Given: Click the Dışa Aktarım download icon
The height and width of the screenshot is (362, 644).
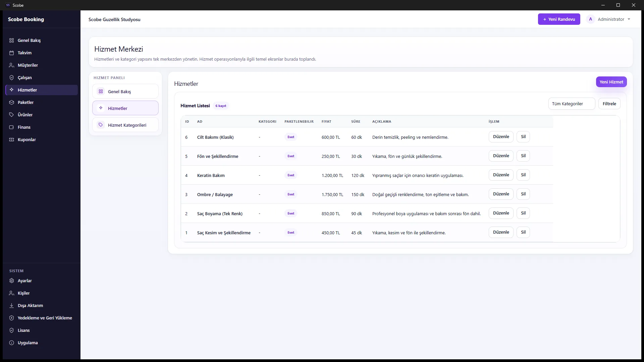Looking at the screenshot, I should click(11, 305).
